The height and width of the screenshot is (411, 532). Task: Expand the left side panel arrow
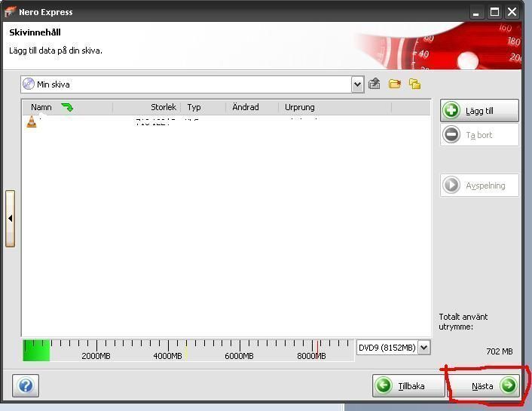tap(11, 219)
